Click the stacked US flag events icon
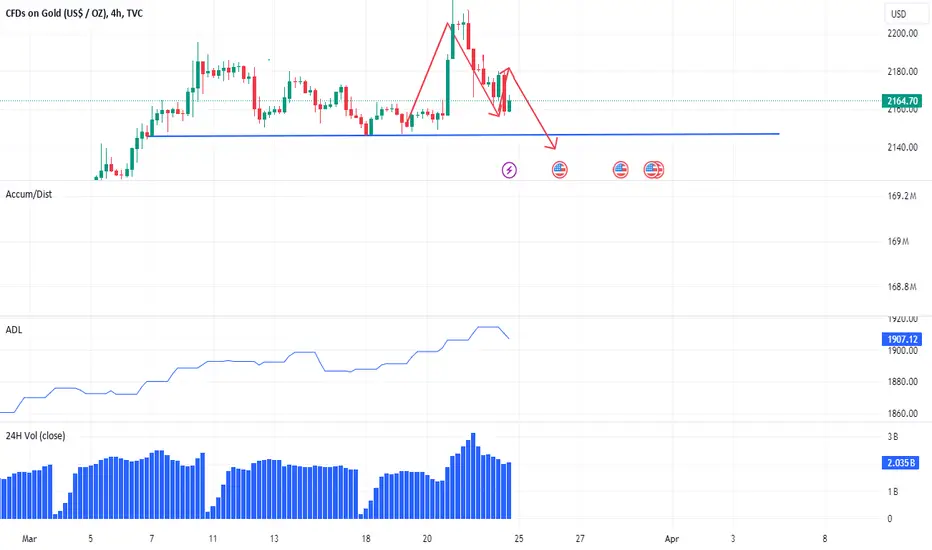 [654, 170]
